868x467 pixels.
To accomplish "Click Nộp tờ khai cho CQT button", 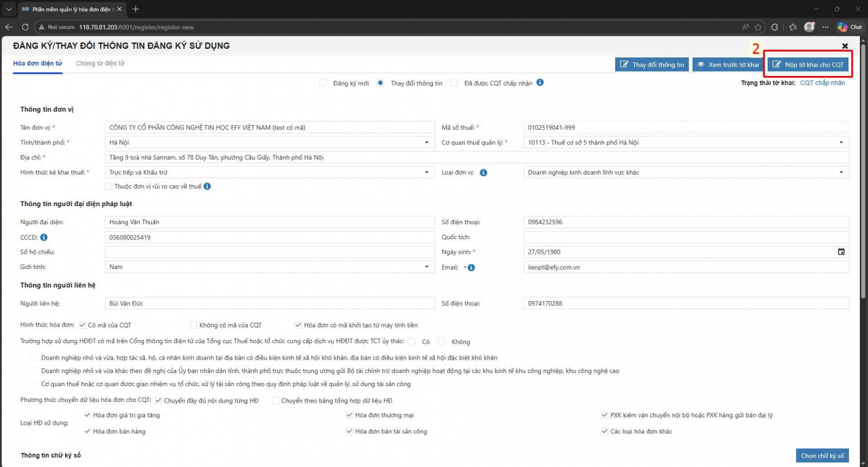I will 808,65.
